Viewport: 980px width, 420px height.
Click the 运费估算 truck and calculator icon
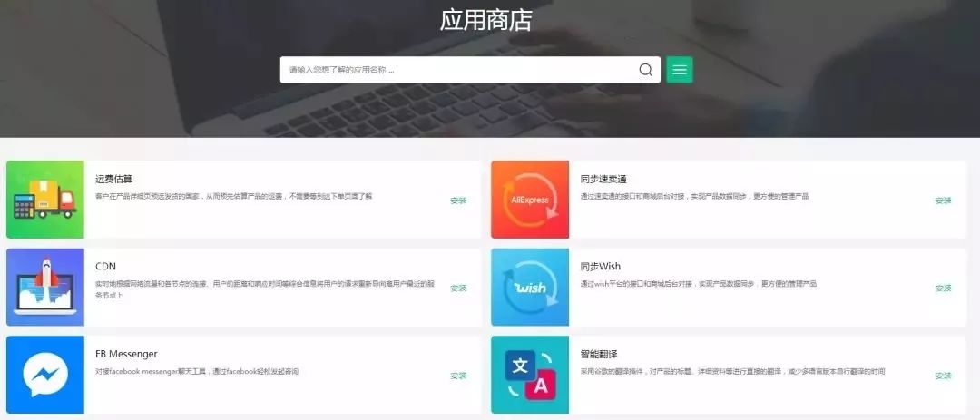[x=45, y=200]
